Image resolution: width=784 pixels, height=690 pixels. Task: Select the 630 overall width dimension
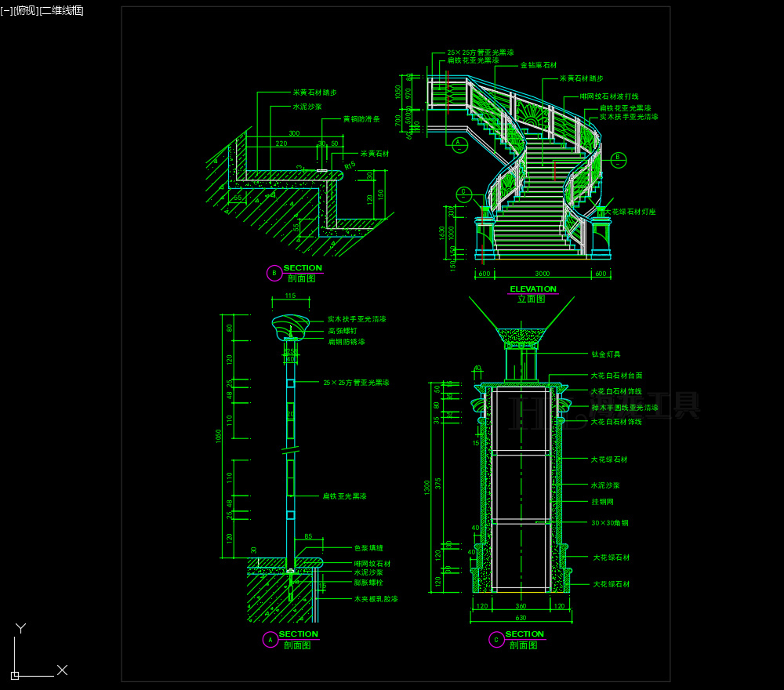click(521, 618)
